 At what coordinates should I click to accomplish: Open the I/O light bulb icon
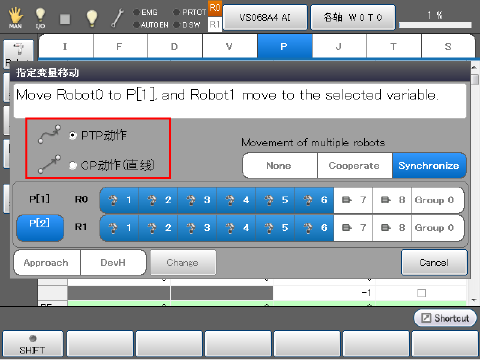pos(40,18)
